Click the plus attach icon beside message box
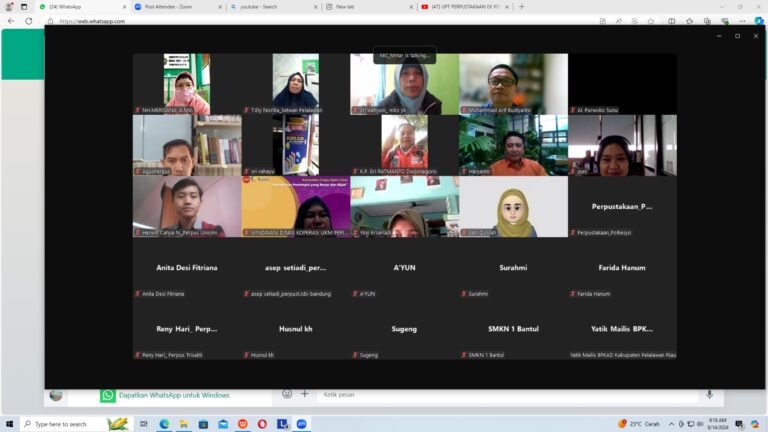768x432 pixels. (305, 394)
